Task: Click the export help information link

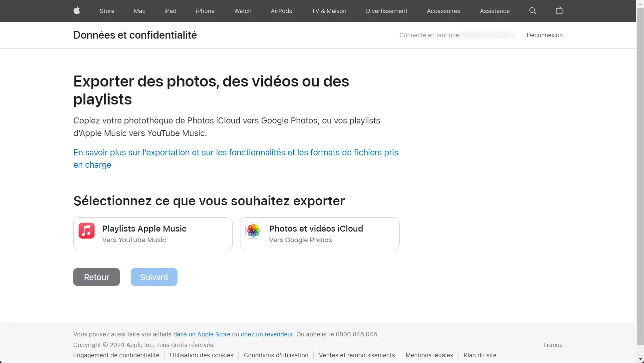Action: pyautogui.click(x=236, y=158)
